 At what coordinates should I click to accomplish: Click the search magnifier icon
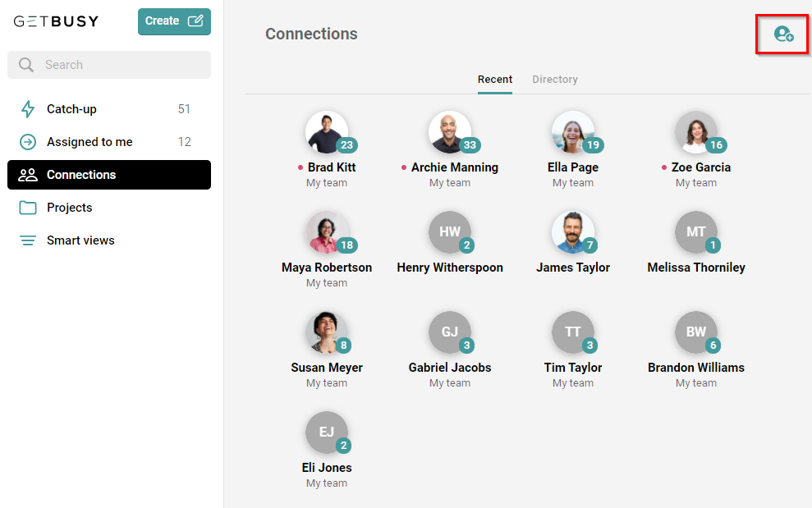pos(26,65)
